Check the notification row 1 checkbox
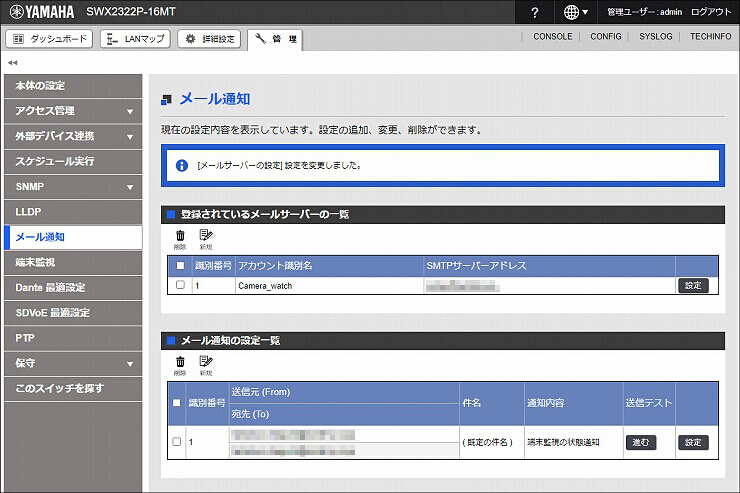The image size is (740, 493). tap(177, 442)
